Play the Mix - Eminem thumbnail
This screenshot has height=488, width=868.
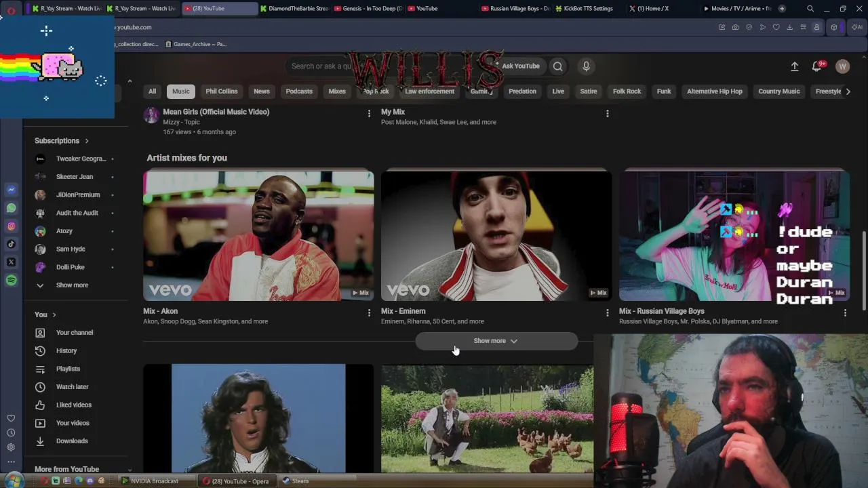click(x=496, y=235)
